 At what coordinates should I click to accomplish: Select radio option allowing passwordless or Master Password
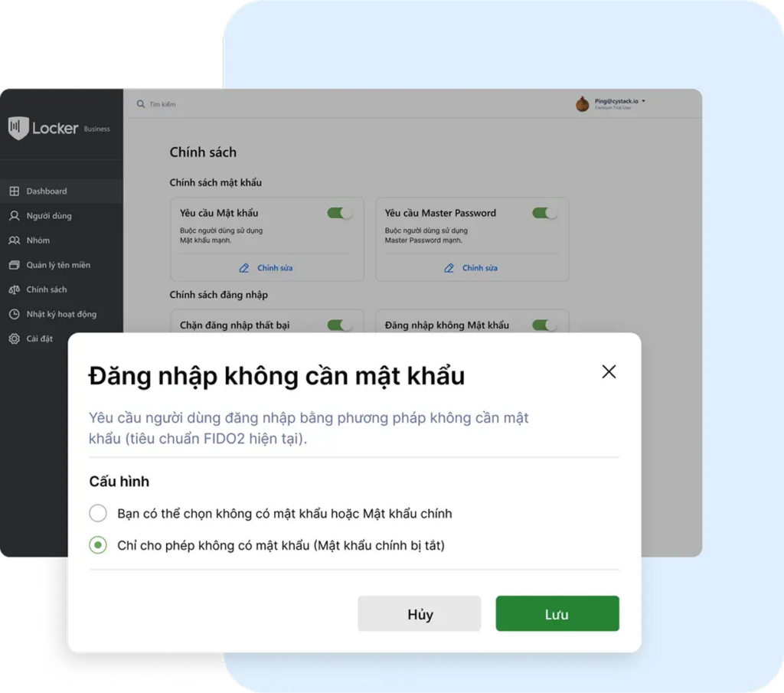tap(98, 513)
